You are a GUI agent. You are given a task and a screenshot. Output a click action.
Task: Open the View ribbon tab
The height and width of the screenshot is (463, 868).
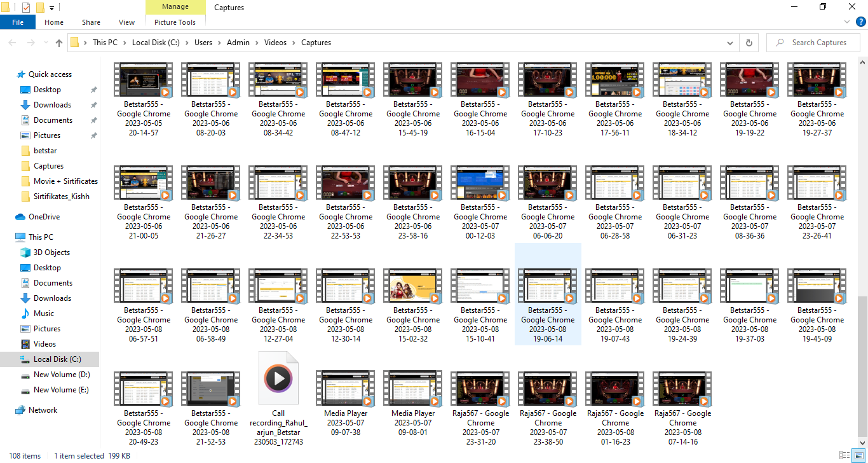(126, 22)
